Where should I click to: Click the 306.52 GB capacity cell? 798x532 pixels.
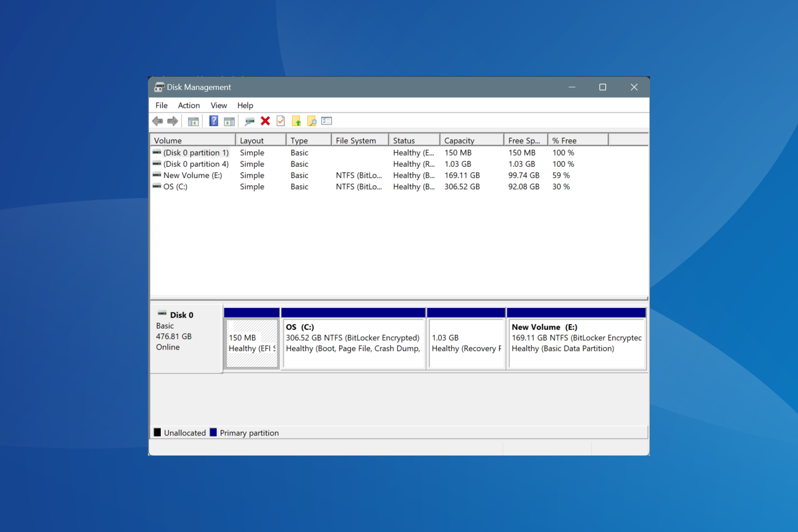[462, 187]
